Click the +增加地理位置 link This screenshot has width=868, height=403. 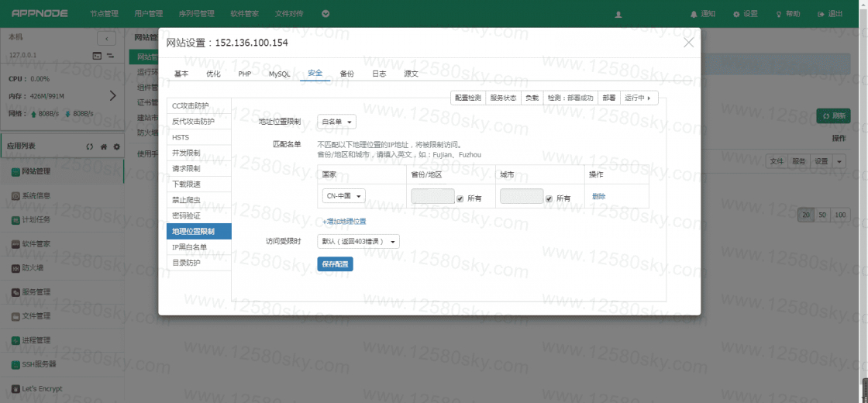[344, 222]
